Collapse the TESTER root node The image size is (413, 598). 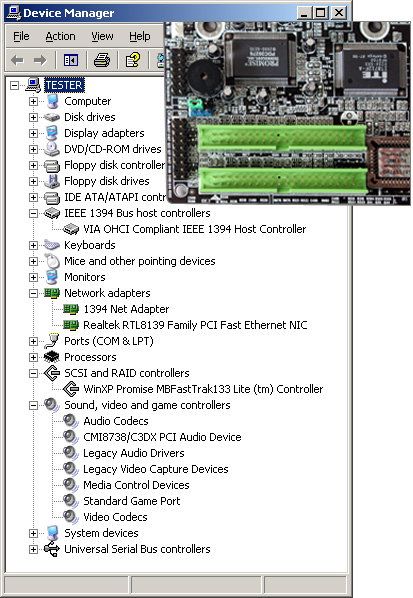pyautogui.click(x=14, y=85)
